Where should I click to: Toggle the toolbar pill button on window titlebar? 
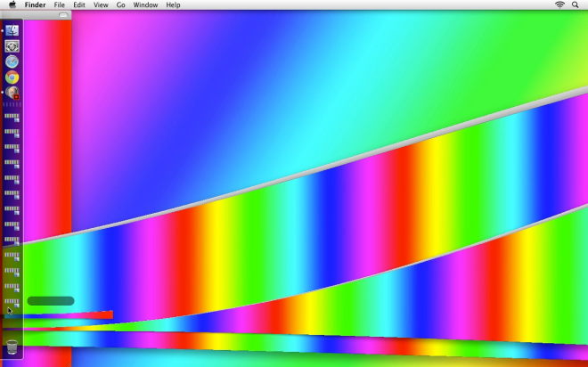point(62,15)
